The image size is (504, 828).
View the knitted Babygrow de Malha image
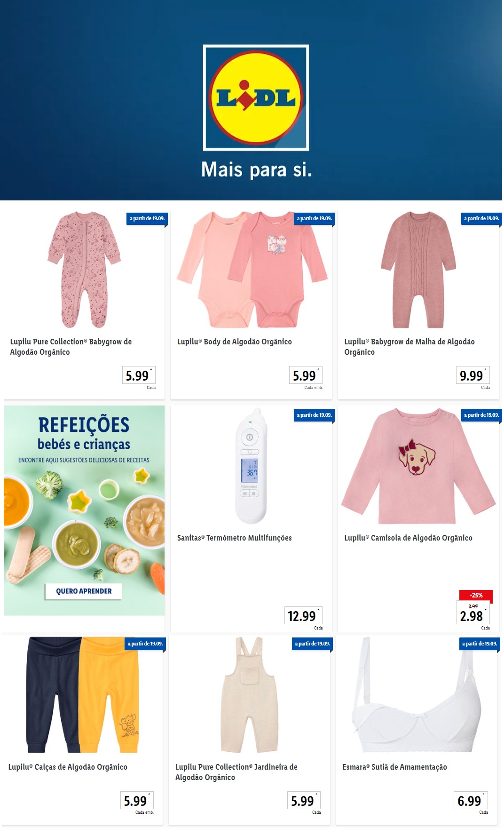point(418,270)
